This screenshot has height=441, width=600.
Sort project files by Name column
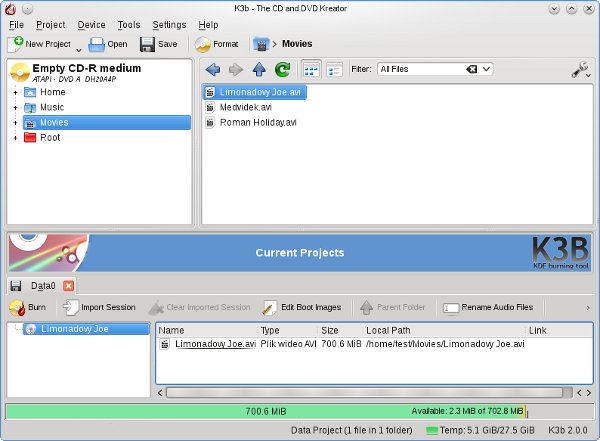207,330
